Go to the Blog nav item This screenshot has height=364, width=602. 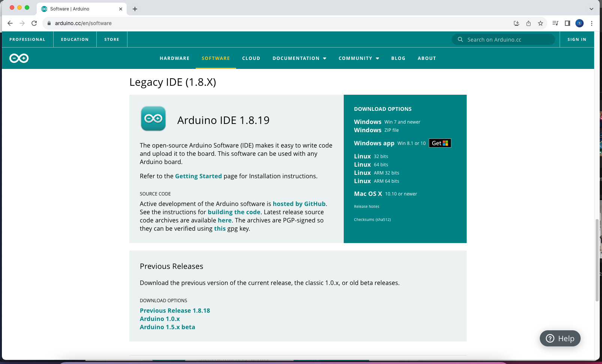[x=398, y=58]
